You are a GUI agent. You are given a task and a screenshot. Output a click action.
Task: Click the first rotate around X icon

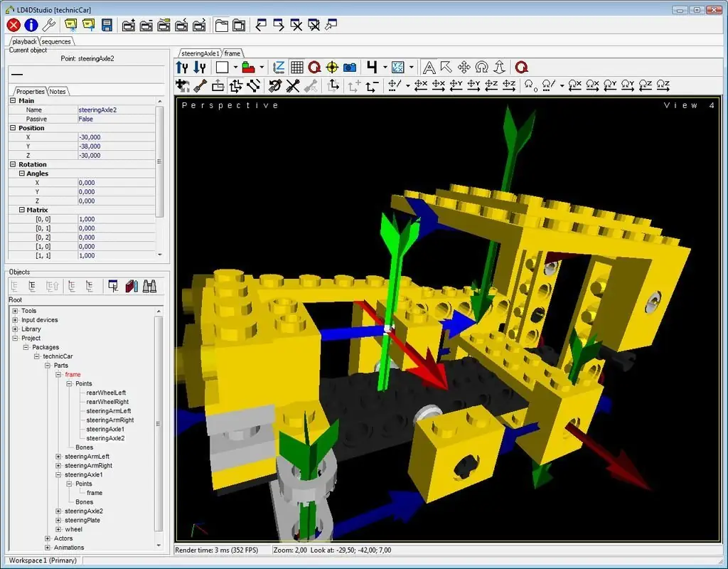(x=574, y=85)
